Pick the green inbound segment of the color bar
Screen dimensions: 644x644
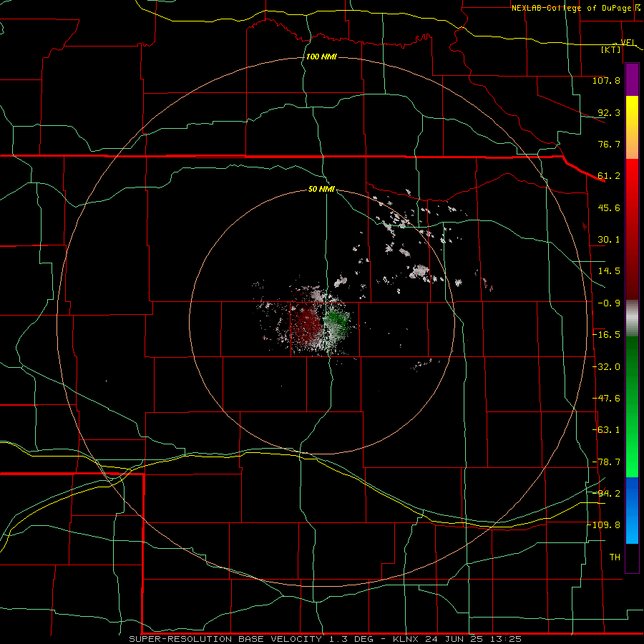coord(632,406)
